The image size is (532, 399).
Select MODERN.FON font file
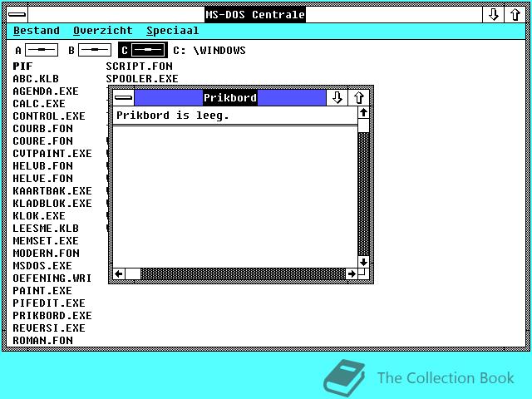tap(47, 253)
